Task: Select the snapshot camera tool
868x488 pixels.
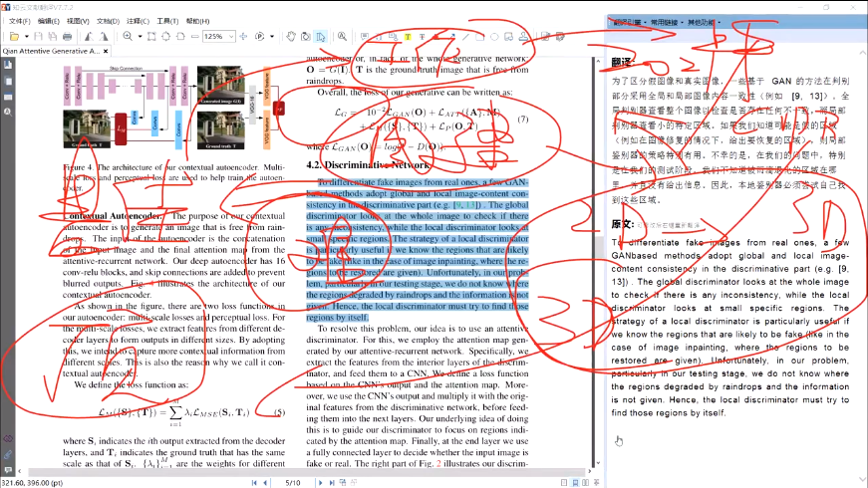Action: (306, 37)
